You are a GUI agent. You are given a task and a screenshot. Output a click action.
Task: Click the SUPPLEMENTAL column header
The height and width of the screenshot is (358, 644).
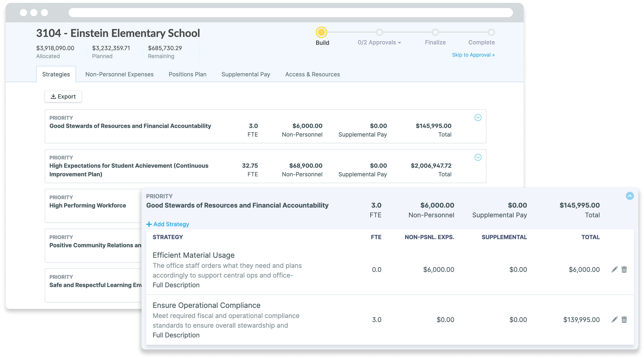[x=504, y=237]
